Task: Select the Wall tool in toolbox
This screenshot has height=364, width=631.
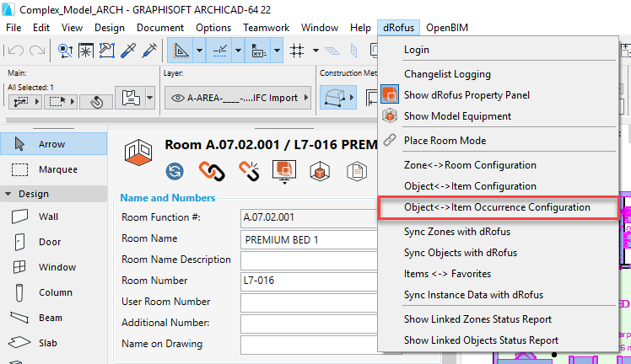Action: point(49,217)
